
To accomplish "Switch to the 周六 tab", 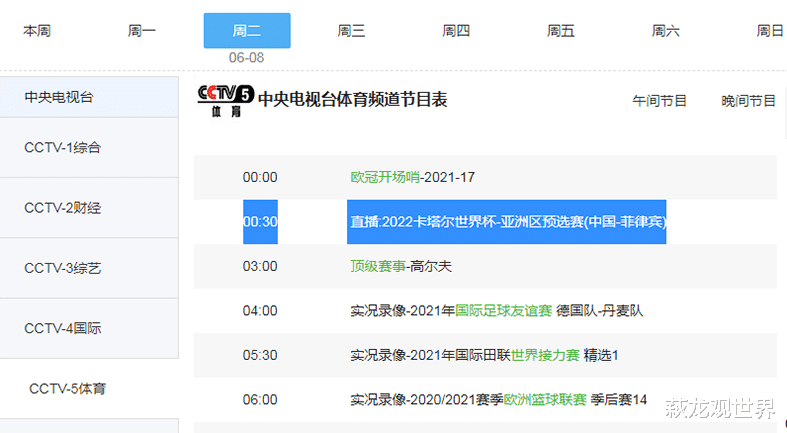I will [666, 31].
